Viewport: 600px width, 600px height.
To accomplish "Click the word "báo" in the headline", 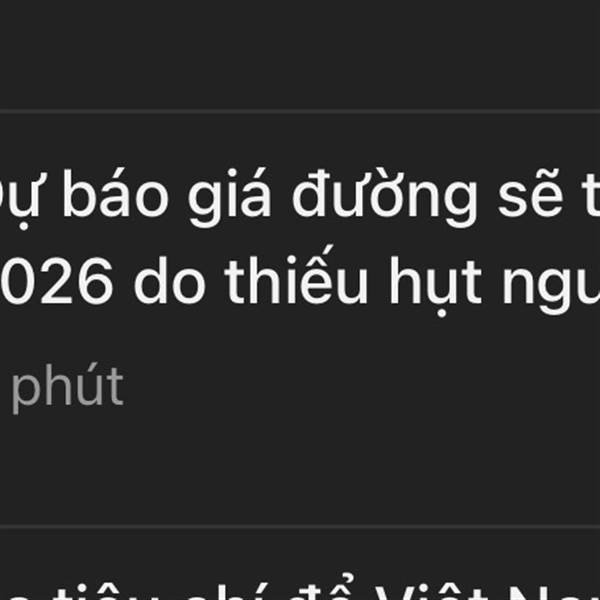I will 115,194.
